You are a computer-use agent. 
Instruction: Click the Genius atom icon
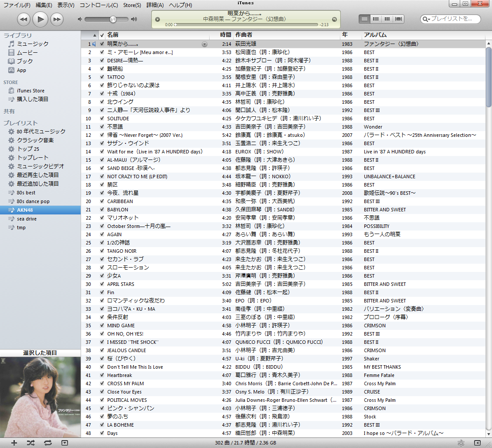point(461,443)
